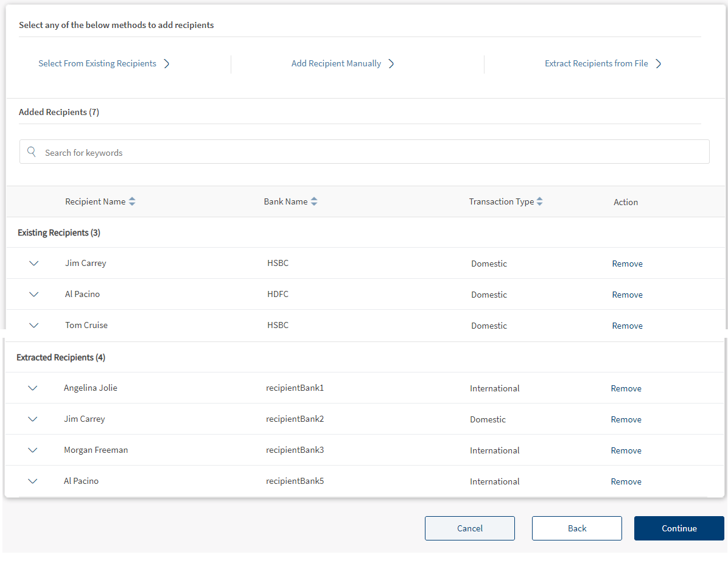Sort by Bank Name column arrows
Viewport: 728px width, 577px height.
click(314, 201)
